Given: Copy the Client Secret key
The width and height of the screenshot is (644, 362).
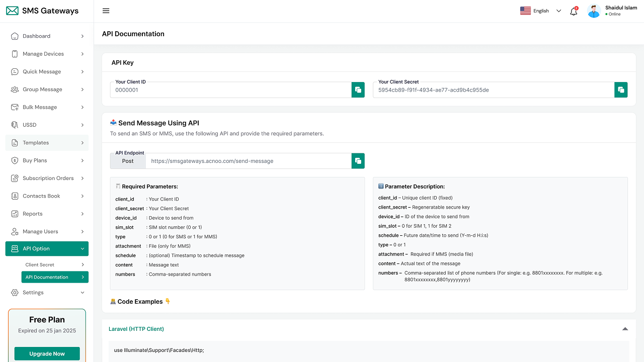Looking at the screenshot, I should tap(621, 90).
